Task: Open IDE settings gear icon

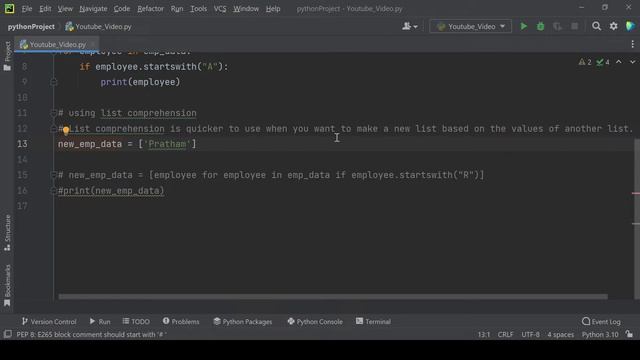Action: point(613,27)
